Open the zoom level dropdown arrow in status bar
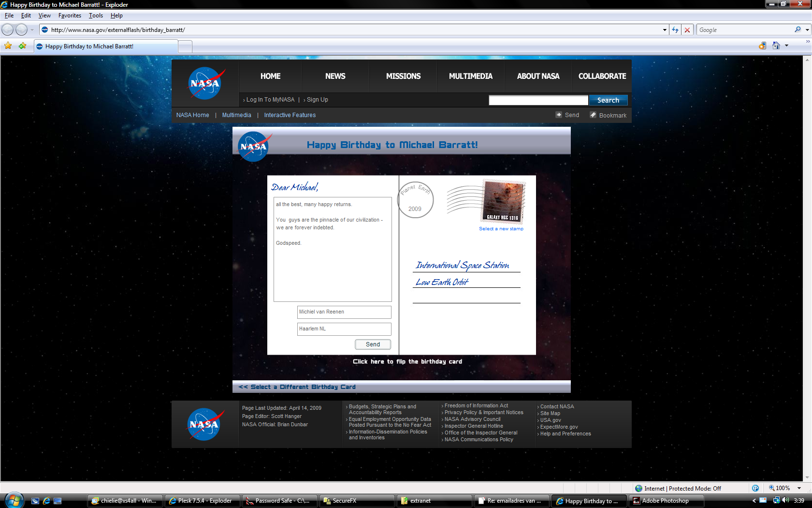The height and width of the screenshot is (508, 812). (799, 488)
